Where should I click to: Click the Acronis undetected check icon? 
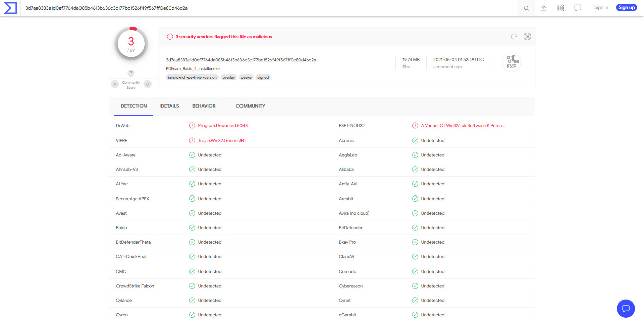point(415,141)
